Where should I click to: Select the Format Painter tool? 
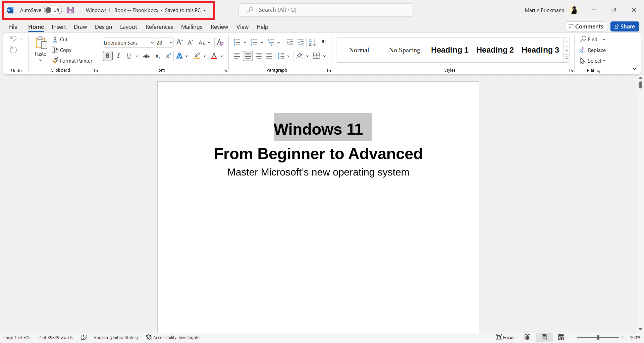72,61
